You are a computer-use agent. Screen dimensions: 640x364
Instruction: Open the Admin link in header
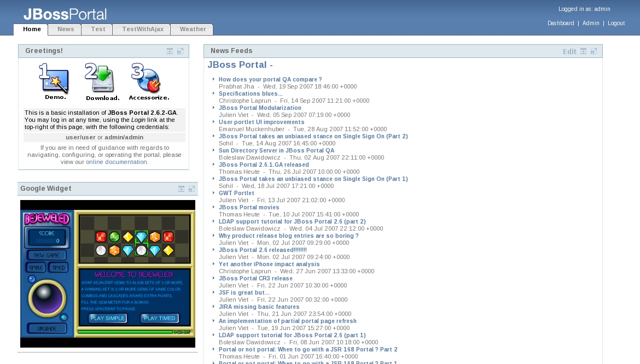(x=591, y=24)
